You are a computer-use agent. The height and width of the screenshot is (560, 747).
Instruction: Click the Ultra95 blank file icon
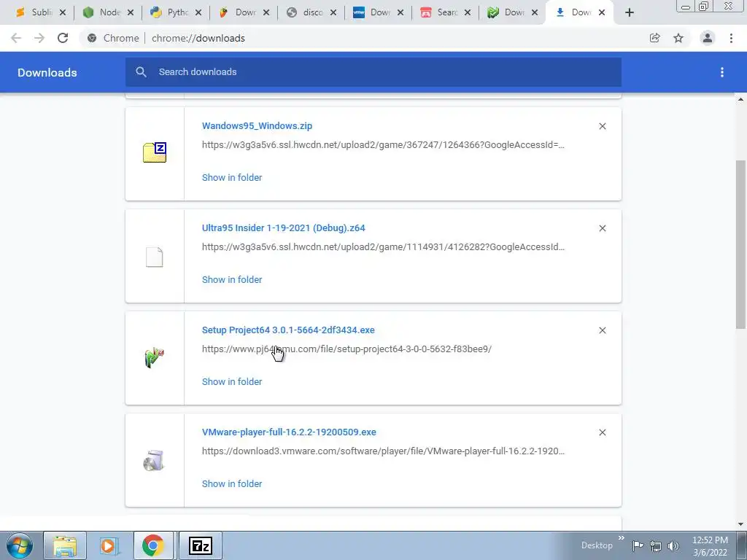click(155, 257)
